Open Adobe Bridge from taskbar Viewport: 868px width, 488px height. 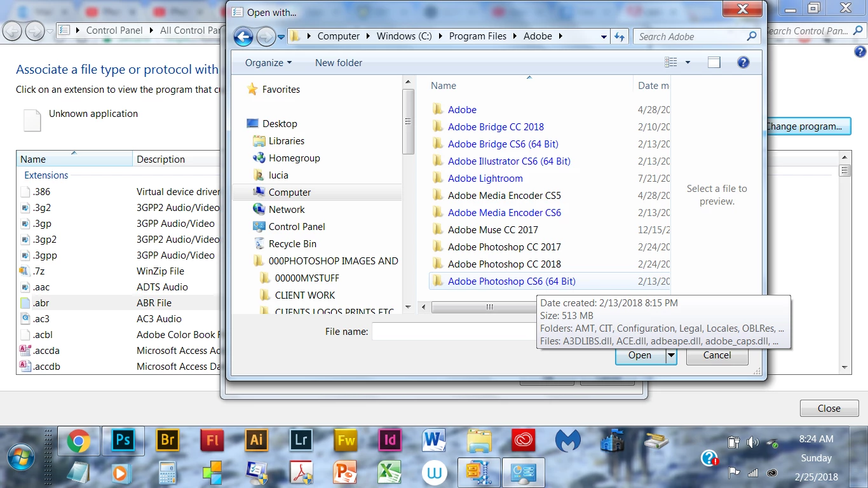coord(168,440)
